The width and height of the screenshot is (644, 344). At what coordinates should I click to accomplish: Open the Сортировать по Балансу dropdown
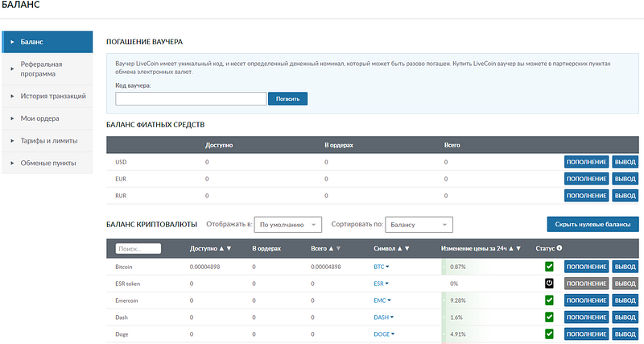click(x=419, y=225)
